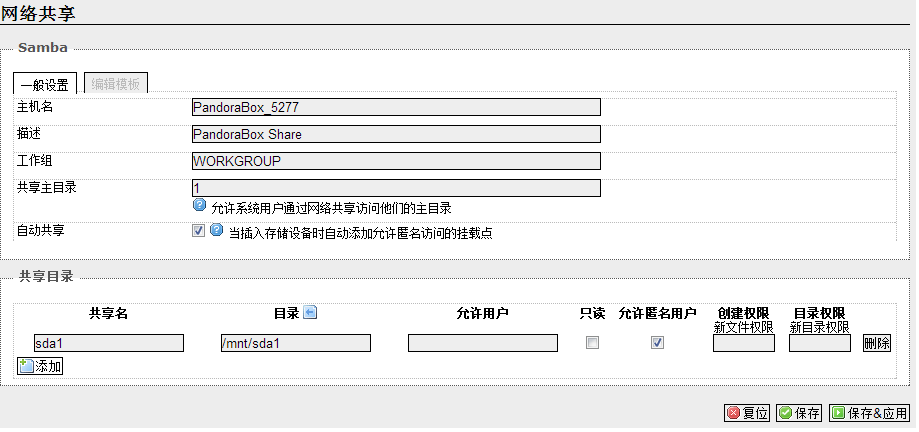Focus the 描述 field PandoraBox Share
The width and height of the screenshot is (919, 432).
point(396,134)
